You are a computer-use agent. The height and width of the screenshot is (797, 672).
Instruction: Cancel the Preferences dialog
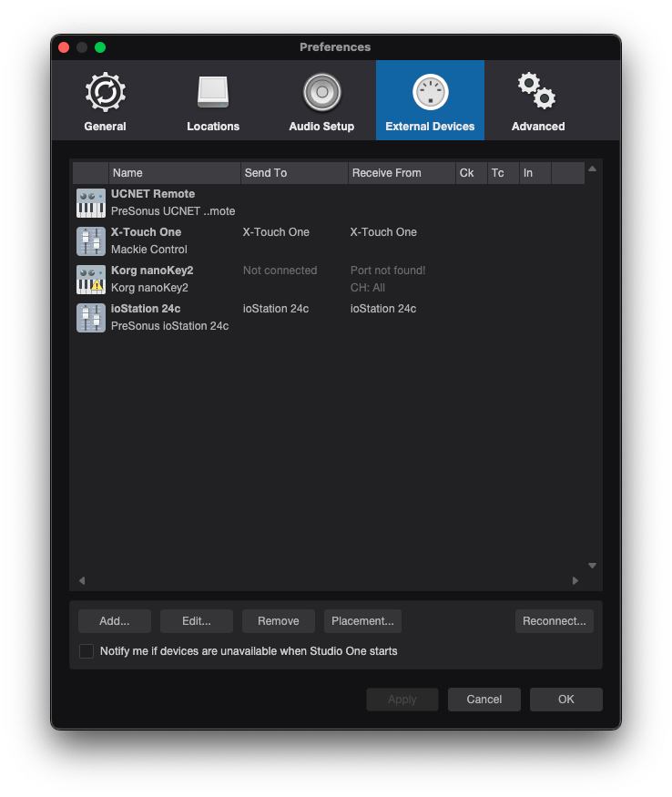coord(484,700)
